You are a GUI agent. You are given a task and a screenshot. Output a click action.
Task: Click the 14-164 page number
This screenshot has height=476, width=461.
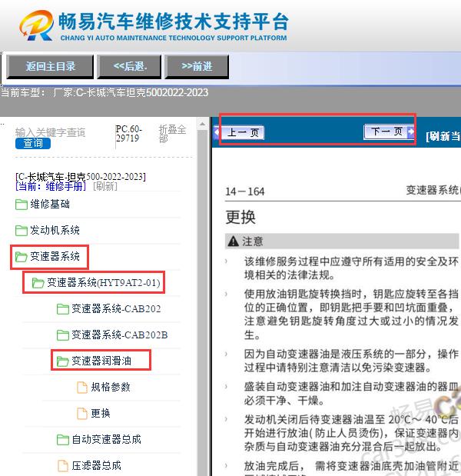click(245, 191)
